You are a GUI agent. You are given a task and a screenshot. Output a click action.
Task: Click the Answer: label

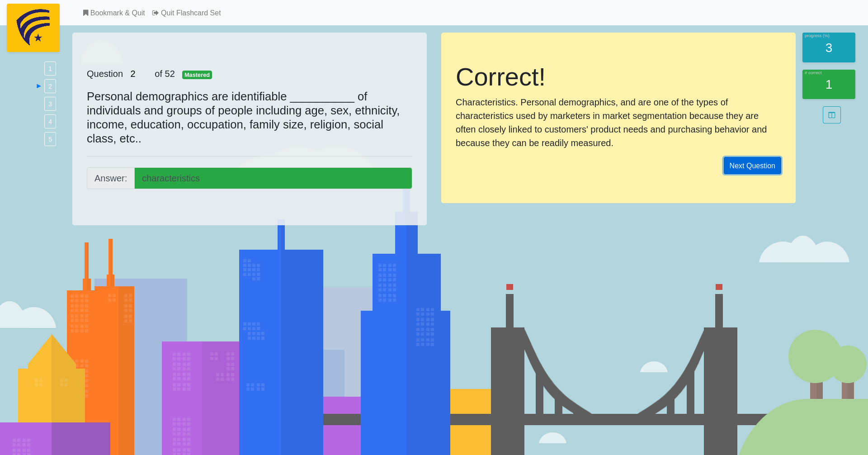[x=111, y=178]
